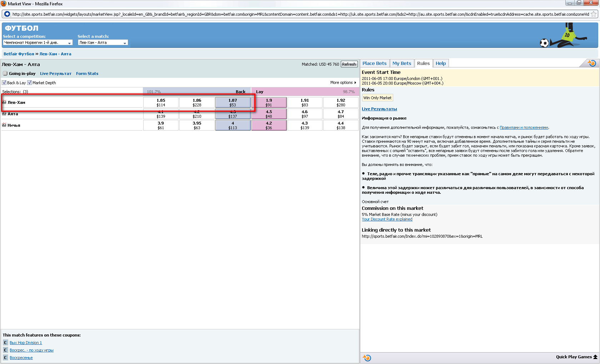Click the direct market link URL text
Image resolution: width=600 pixels, height=364 pixels.
422,236
